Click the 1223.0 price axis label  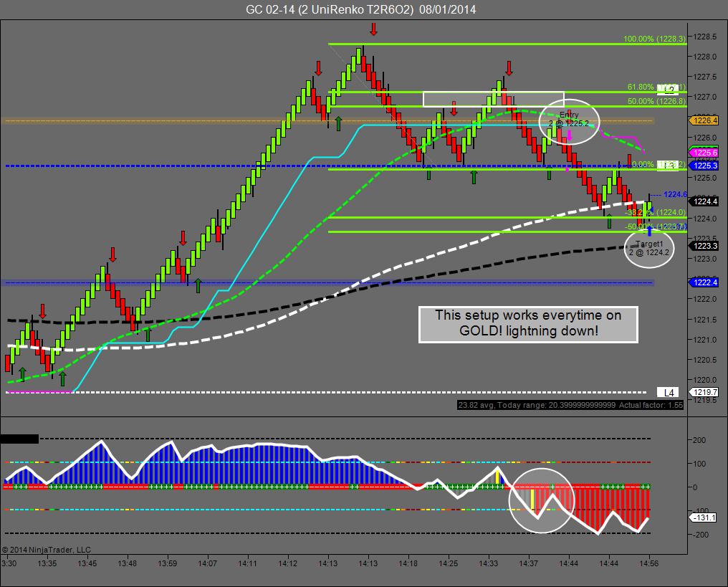pos(705,259)
